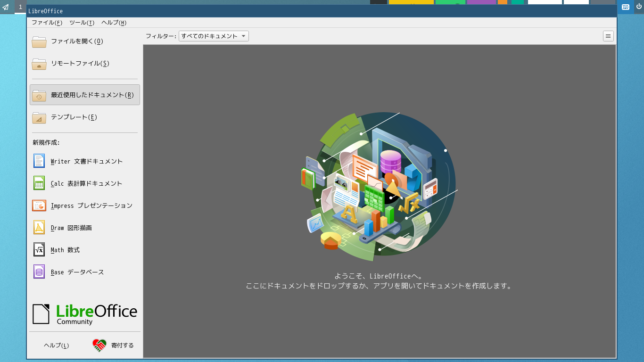Click the ようこそ、LibreOfficeへ。 welcome text

tap(380, 276)
